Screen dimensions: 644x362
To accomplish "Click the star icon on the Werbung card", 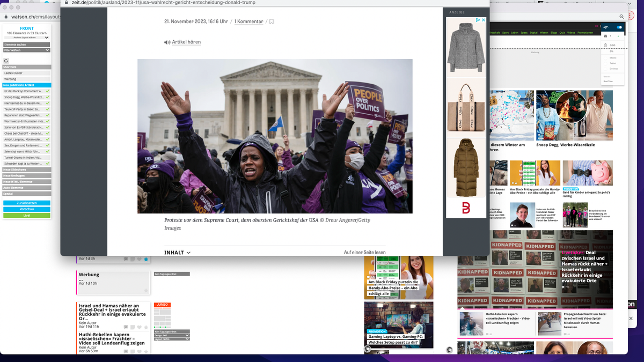I will tap(145, 290).
